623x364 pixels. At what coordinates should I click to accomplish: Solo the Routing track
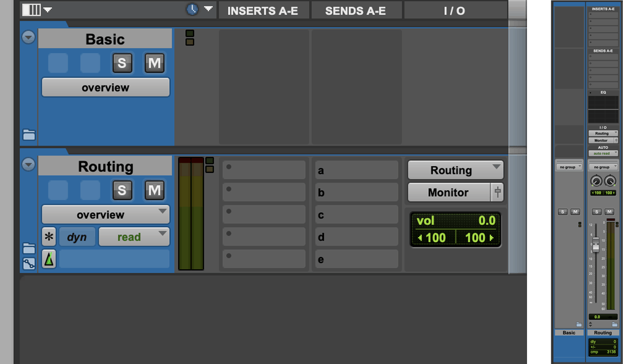(122, 190)
